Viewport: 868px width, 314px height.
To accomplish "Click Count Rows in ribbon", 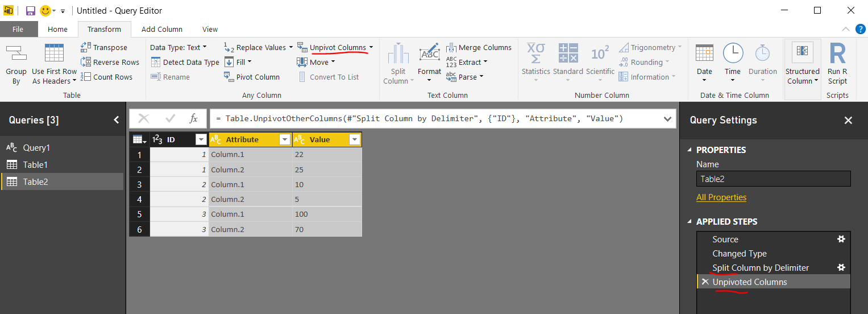I will 106,77.
